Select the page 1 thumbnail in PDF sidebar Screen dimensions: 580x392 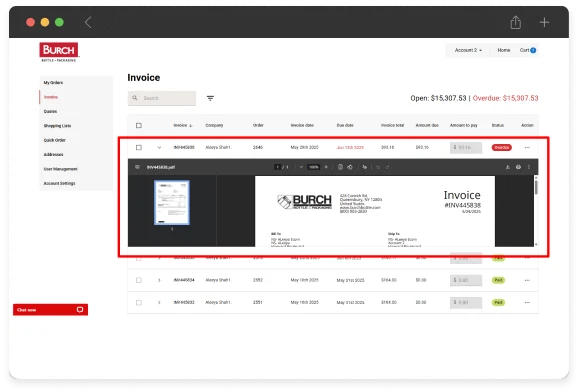172,203
